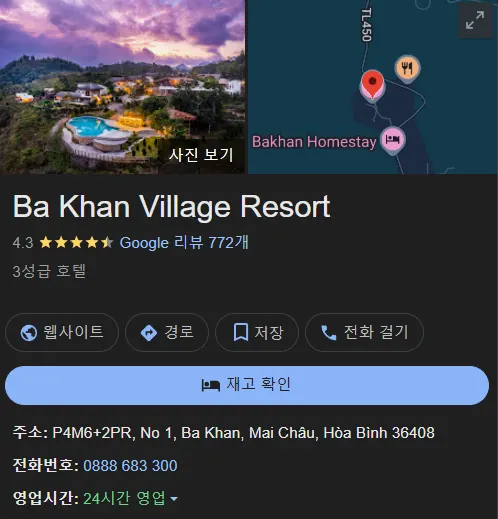The width and height of the screenshot is (498, 519).
Task: Click the star rating next to 4.3
Action: pos(77,243)
